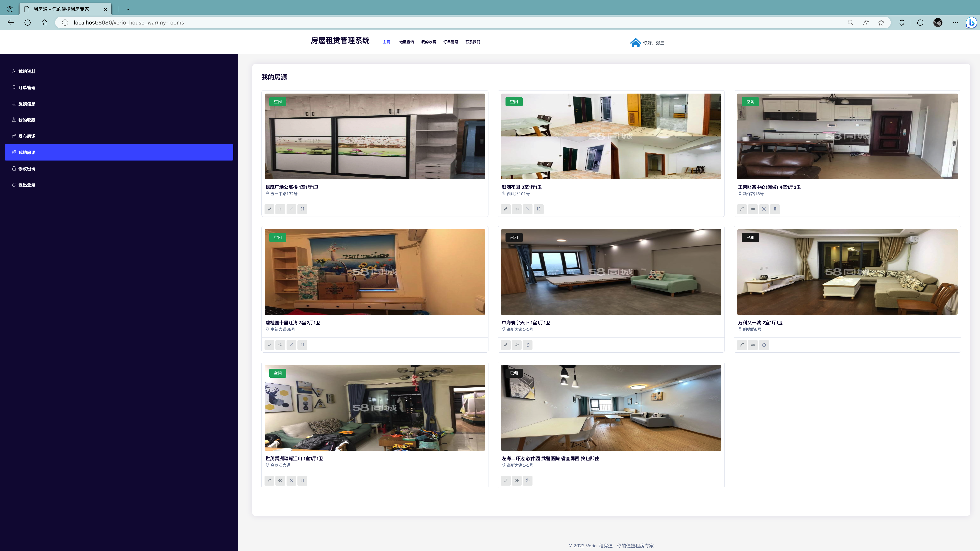Click the power icon on the 中海寰宇天下 listing
980x551 pixels.
(527, 345)
